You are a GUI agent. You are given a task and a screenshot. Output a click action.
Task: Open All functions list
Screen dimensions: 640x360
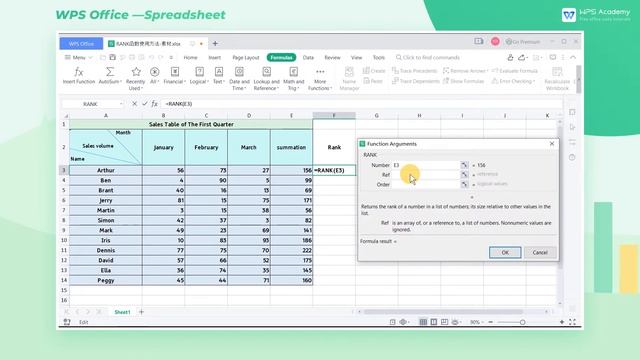tap(154, 76)
